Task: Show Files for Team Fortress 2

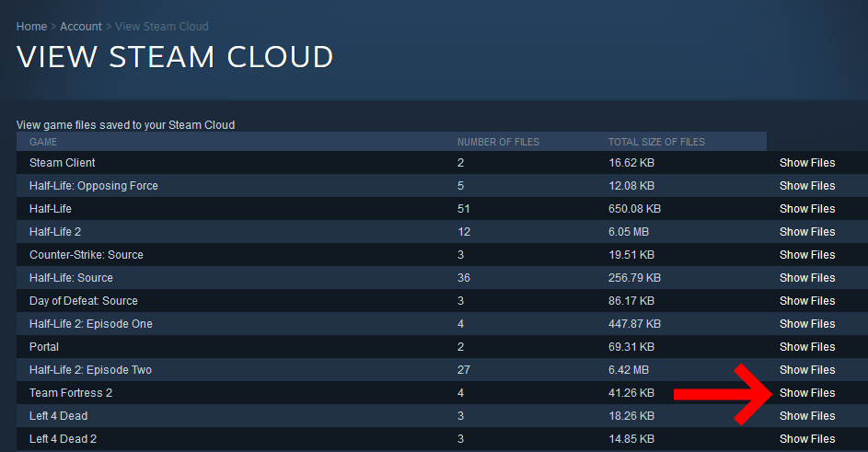Action: tap(807, 393)
